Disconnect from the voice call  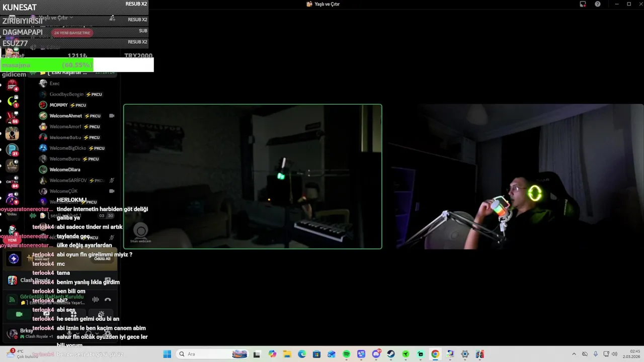point(108,300)
